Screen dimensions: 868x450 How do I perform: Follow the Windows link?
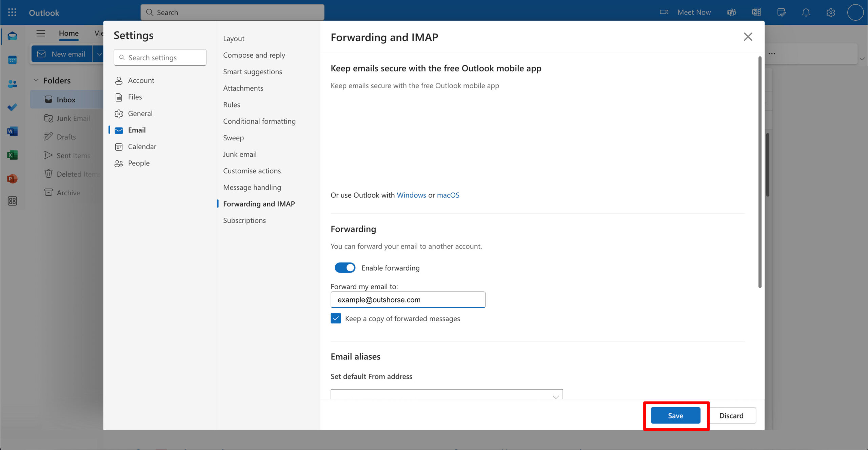(411, 195)
